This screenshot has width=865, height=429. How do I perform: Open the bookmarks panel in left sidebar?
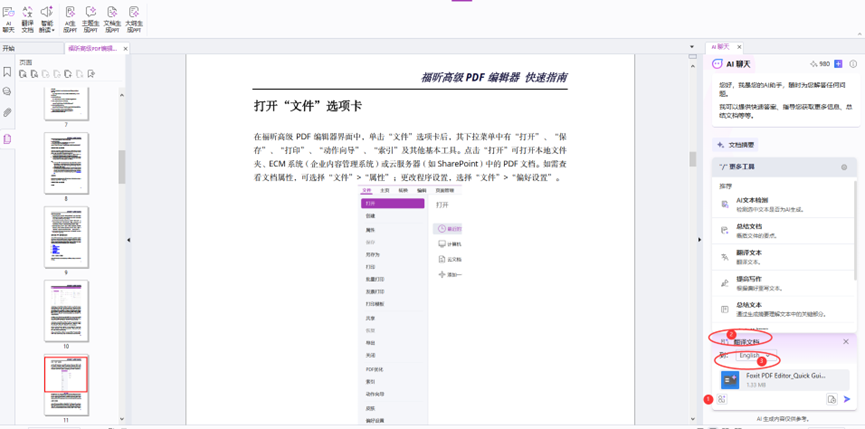coord(7,72)
